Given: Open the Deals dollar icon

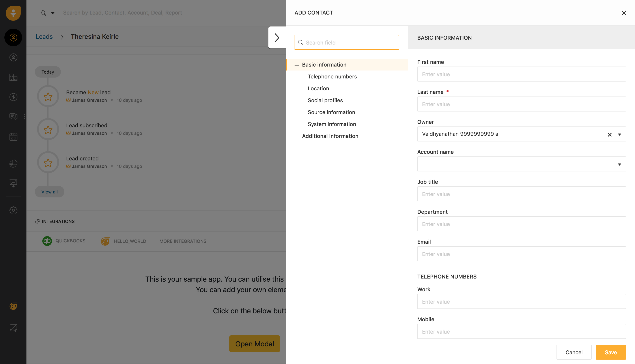Looking at the screenshot, I should point(13,97).
